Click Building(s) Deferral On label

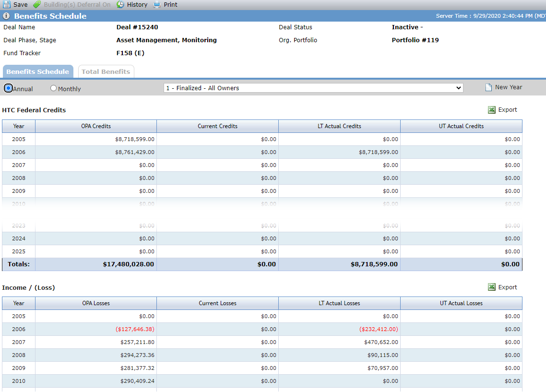coord(77,4)
